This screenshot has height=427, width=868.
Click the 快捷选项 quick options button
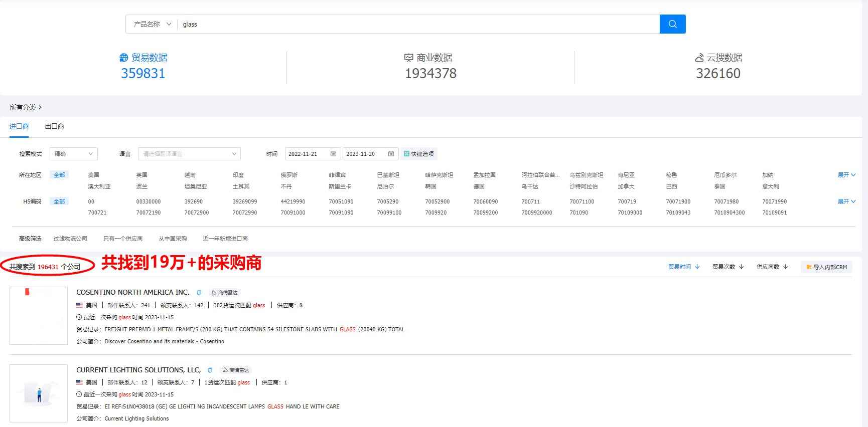tap(418, 154)
